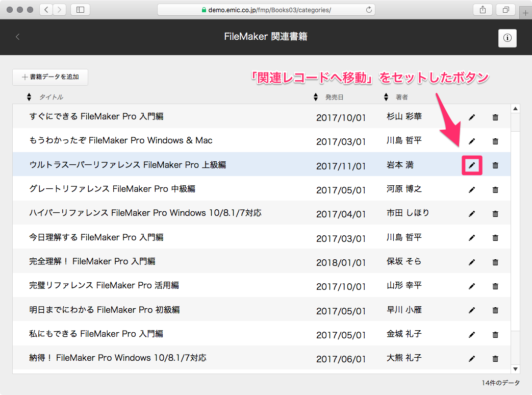
Task: Click author 山形 幸平
Action: (x=404, y=285)
